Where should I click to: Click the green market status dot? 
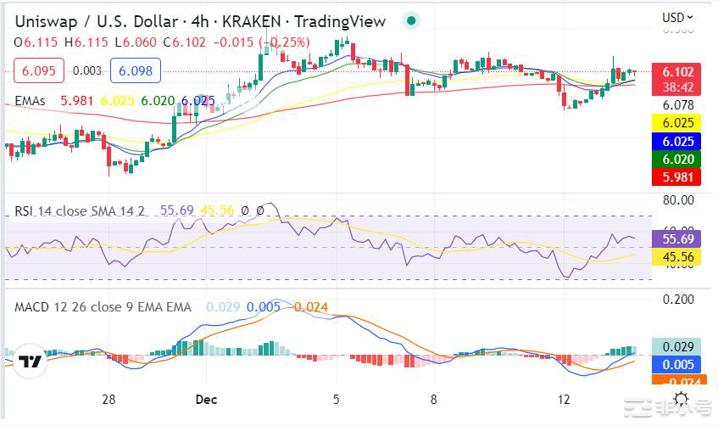[x=412, y=20]
